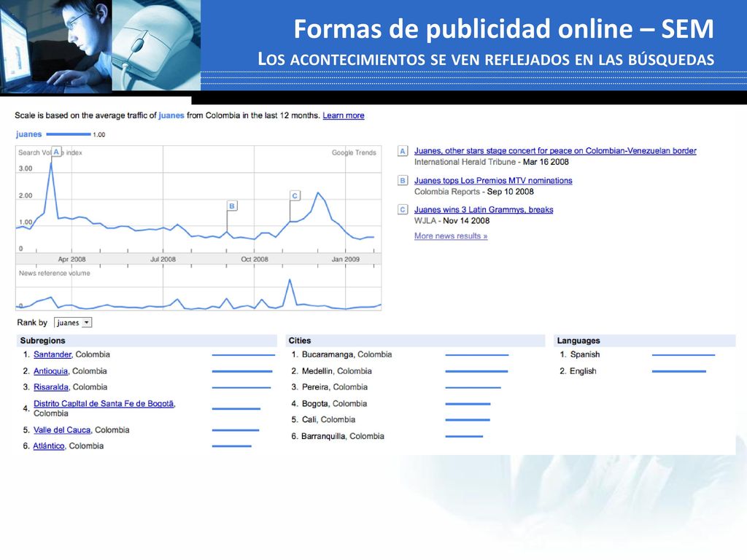Click the Santander volume bar
The image size is (747, 560).
244,355
